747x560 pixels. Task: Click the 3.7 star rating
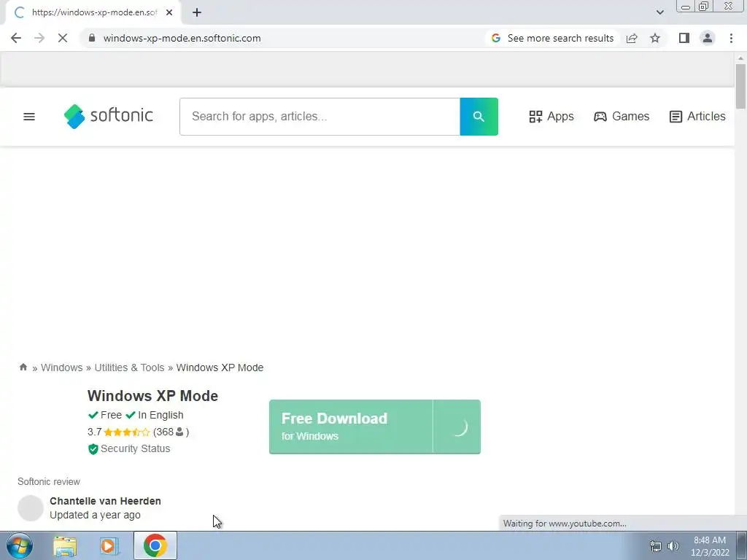[x=119, y=432]
